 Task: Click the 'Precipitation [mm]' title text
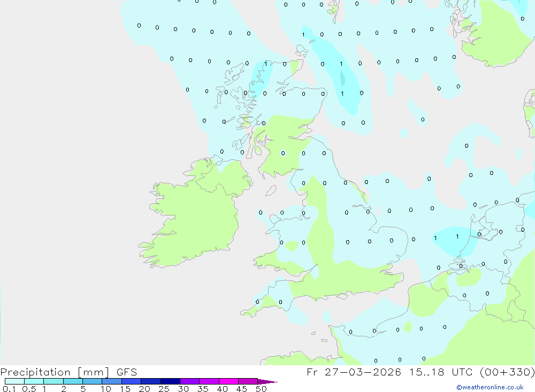(x=55, y=372)
